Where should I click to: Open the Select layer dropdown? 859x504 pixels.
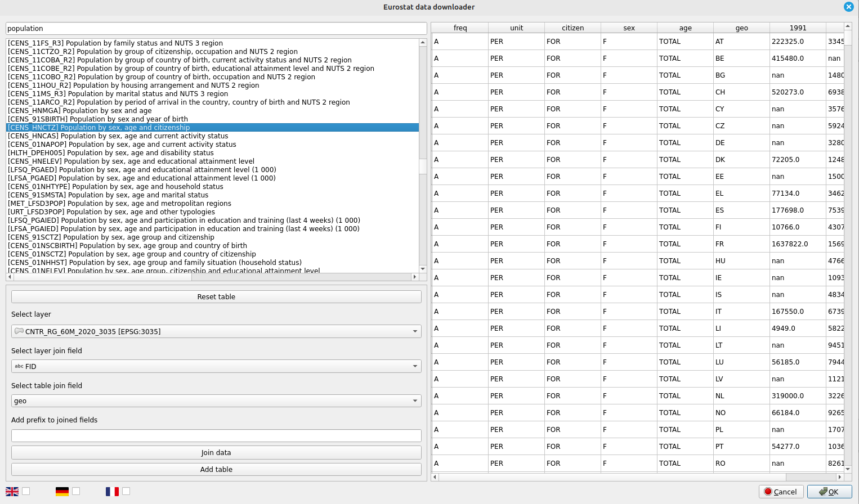coord(216,331)
